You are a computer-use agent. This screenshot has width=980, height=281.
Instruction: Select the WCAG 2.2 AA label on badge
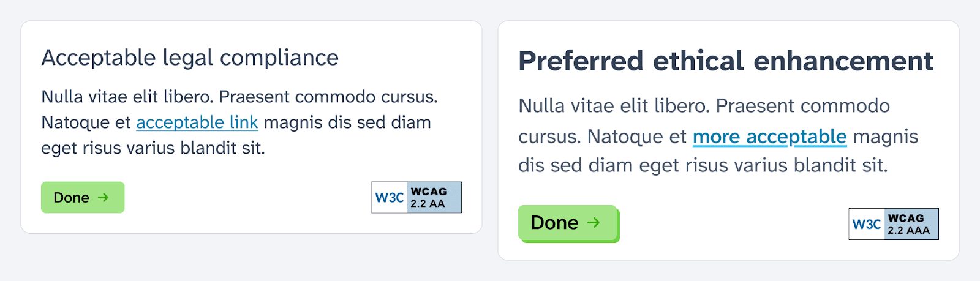[x=429, y=198]
